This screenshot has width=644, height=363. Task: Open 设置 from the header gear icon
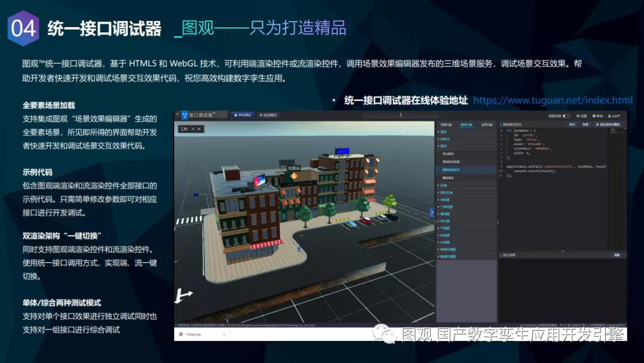click(582, 116)
